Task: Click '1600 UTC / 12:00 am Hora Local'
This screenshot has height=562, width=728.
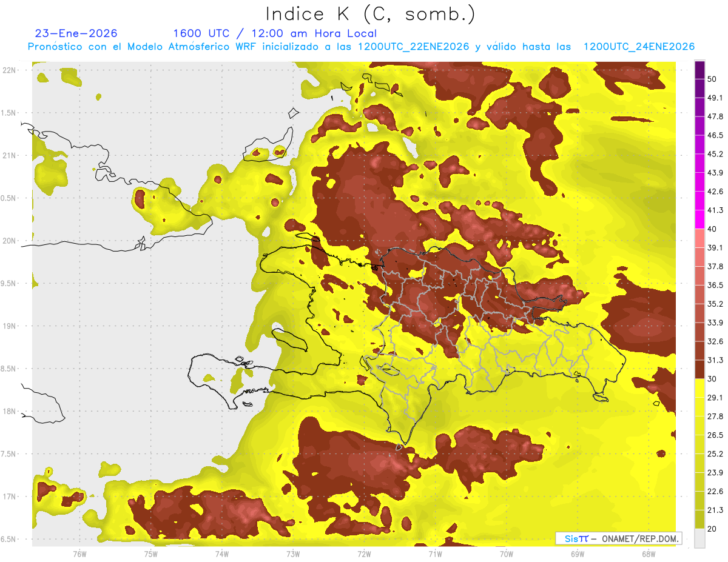Action: coord(275,33)
